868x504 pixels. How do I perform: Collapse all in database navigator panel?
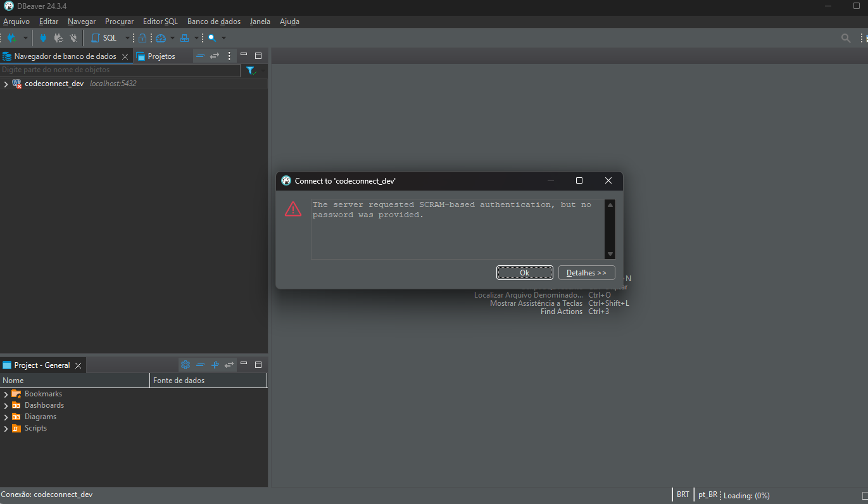click(x=200, y=56)
